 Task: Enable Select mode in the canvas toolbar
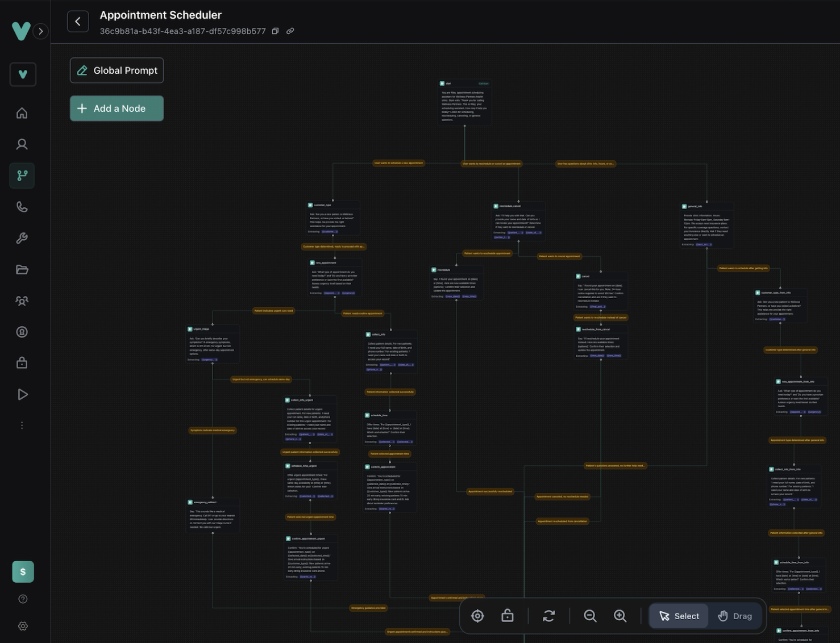click(678, 616)
